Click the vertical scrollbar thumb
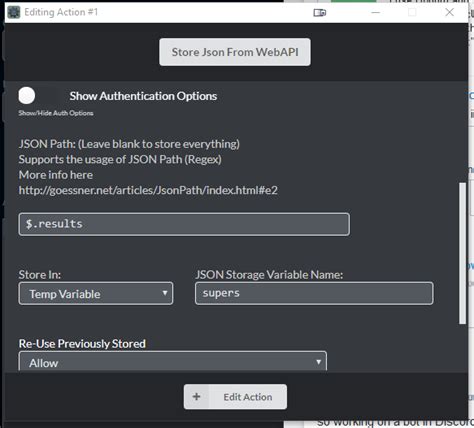The image size is (474, 428). (462, 253)
